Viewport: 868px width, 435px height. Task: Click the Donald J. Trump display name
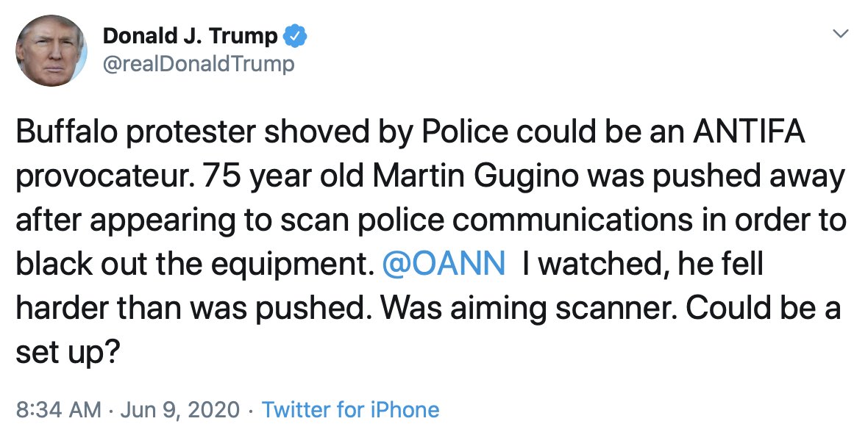tap(190, 35)
